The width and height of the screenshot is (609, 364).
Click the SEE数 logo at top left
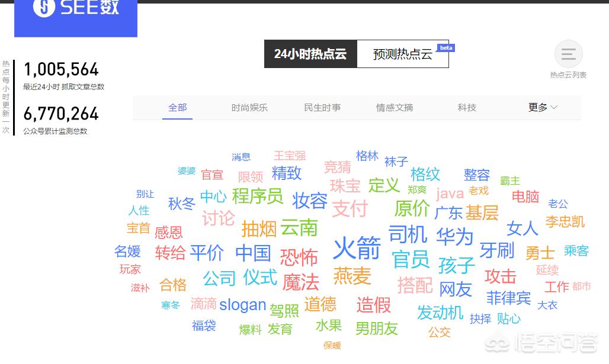75,9
